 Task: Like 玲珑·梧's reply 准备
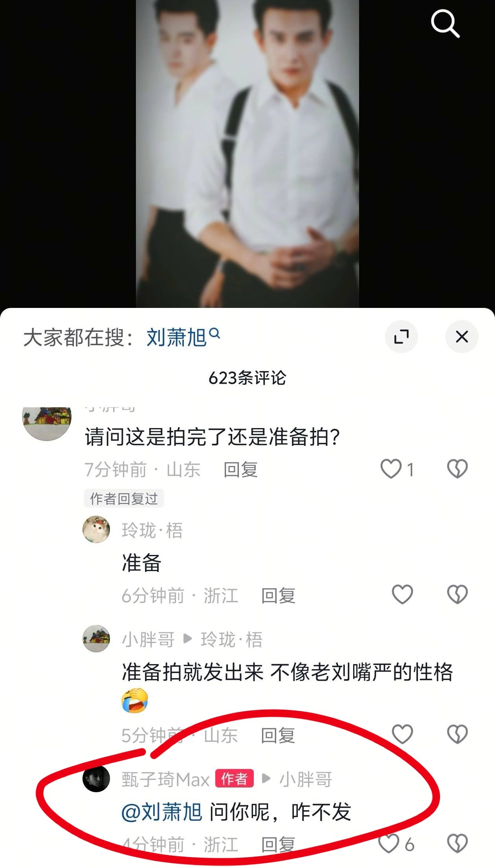[402, 594]
